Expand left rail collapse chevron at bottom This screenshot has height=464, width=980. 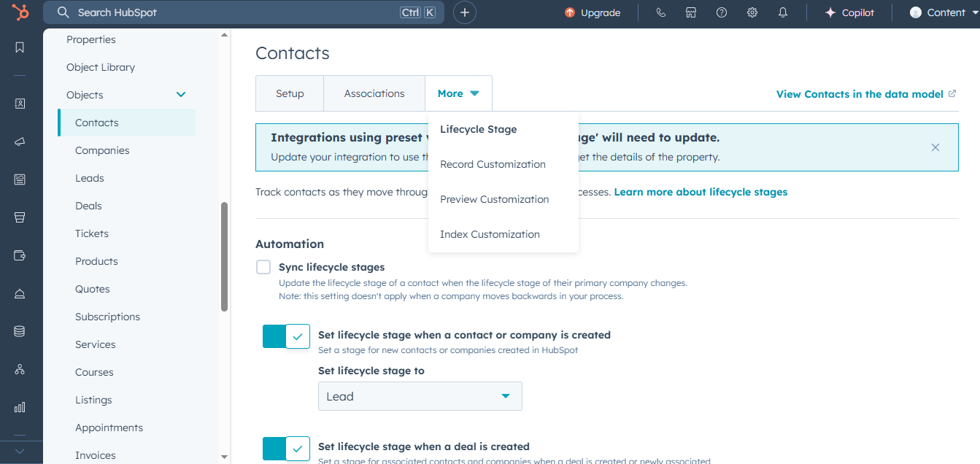click(20, 452)
